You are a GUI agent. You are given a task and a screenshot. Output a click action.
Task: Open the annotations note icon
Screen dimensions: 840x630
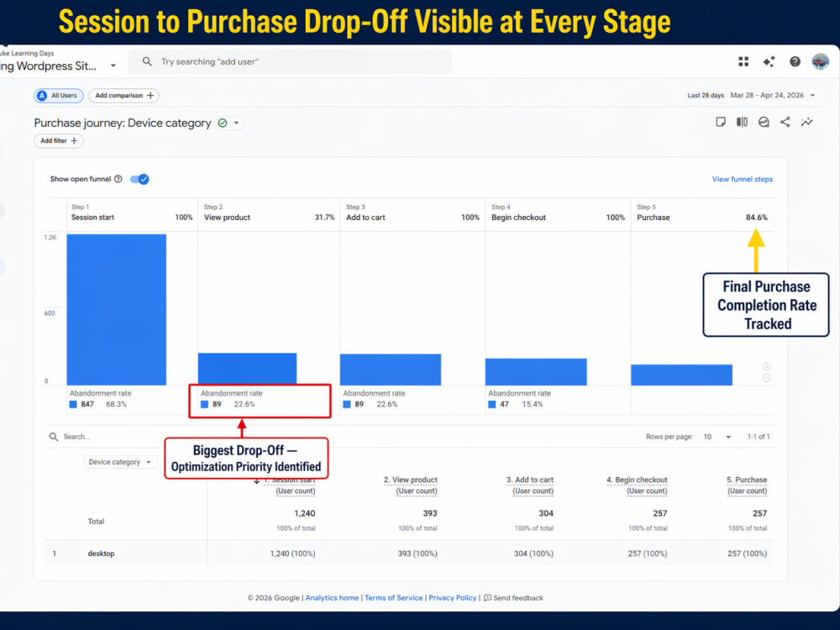721,122
